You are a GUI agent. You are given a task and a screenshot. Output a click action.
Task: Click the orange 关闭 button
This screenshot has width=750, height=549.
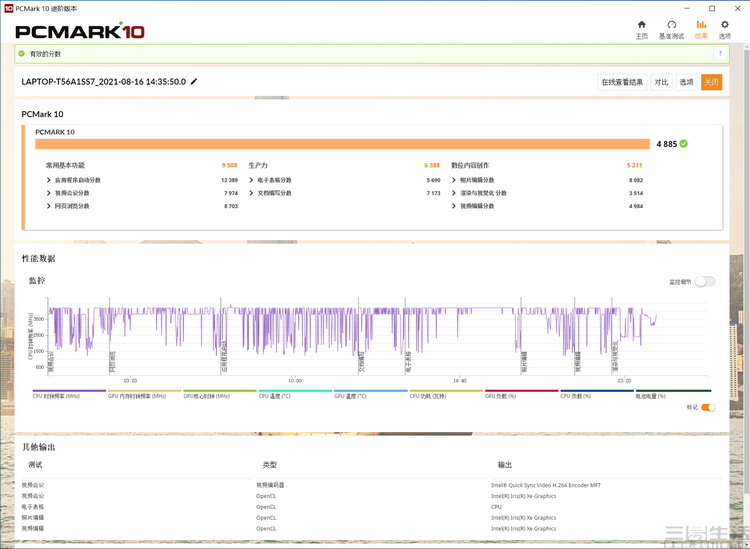point(711,82)
